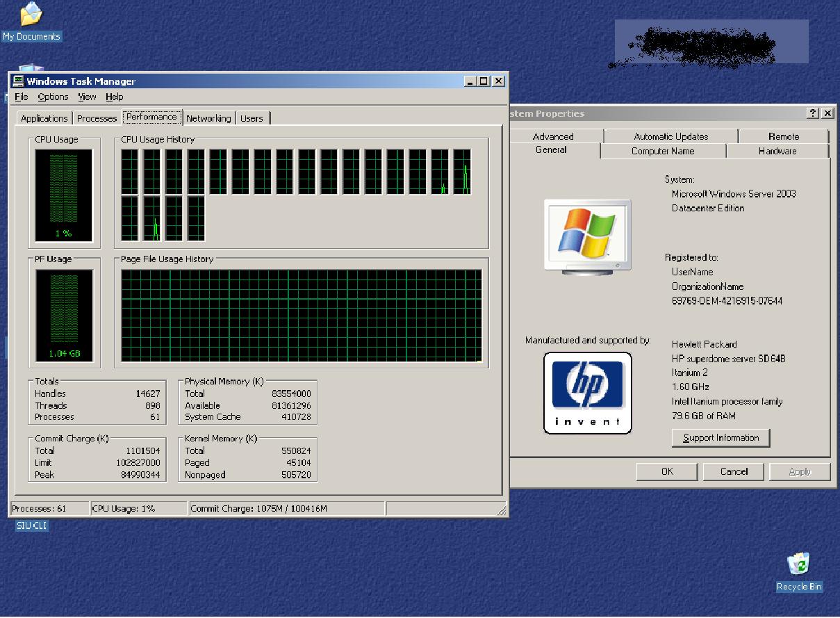Click Physical Memory total value 83554000

point(291,393)
